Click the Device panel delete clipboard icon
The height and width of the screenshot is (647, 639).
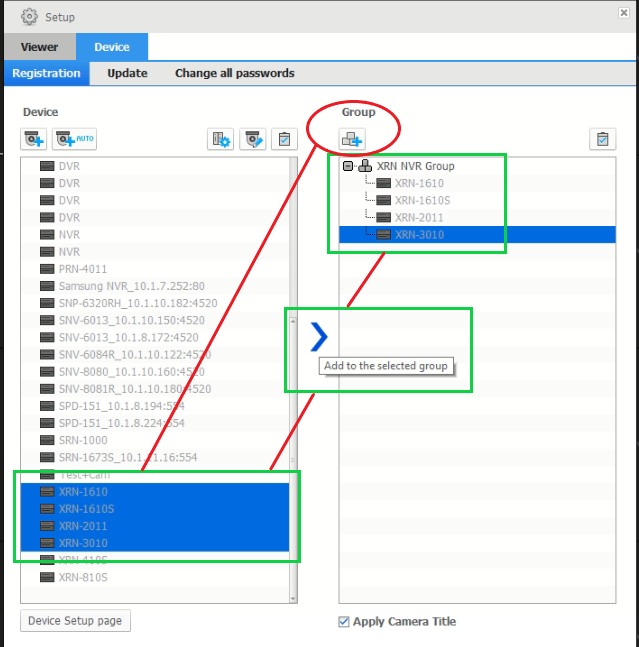click(284, 139)
